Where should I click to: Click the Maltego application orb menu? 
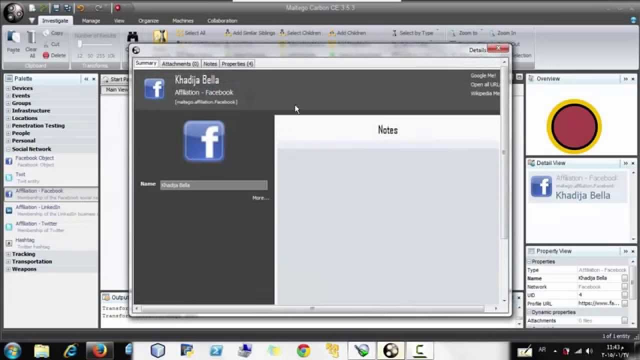pyautogui.click(x=13, y=12)
